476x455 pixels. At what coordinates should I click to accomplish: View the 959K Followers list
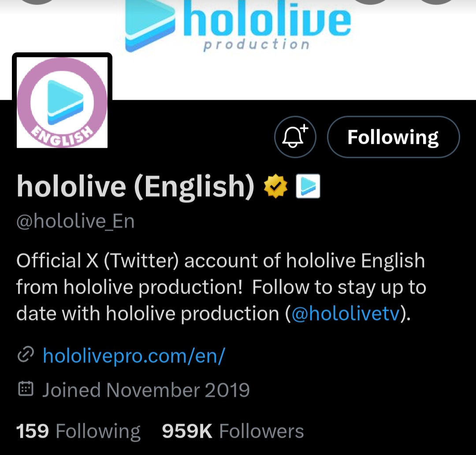coord(233,431)
